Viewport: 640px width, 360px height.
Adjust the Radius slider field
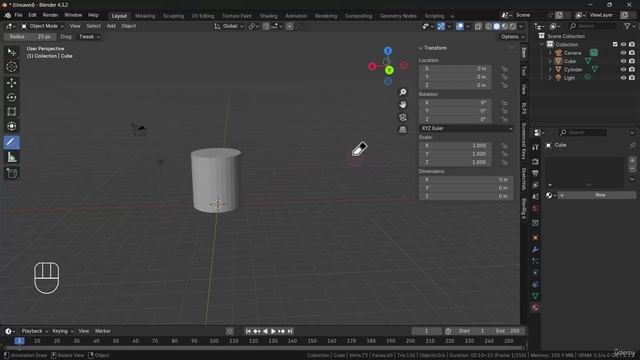[29, 37]
